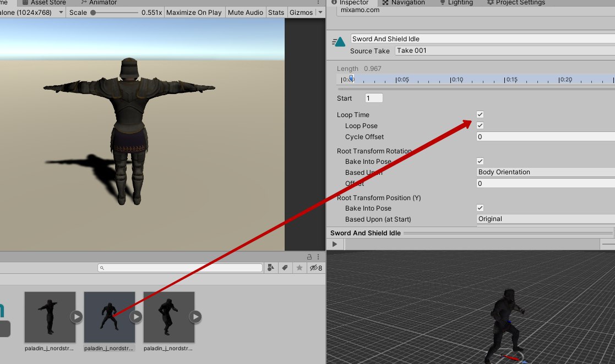Image resolution: width=615 pixels, height=364 pixels.
Task: Toggle Mute Audio in Game view
Action: point(246,13)
